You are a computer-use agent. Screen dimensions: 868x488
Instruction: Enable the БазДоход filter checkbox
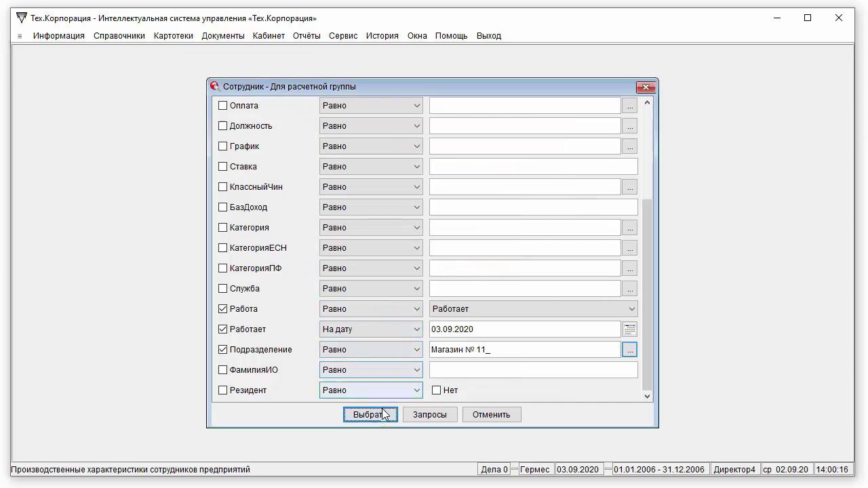(222, 207)
